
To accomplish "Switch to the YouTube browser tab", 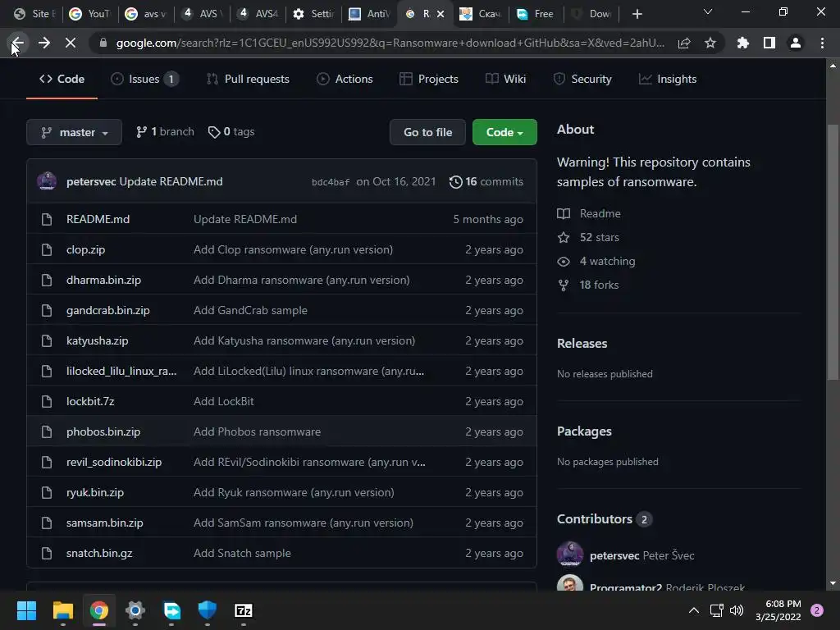I will click(90, 14).
